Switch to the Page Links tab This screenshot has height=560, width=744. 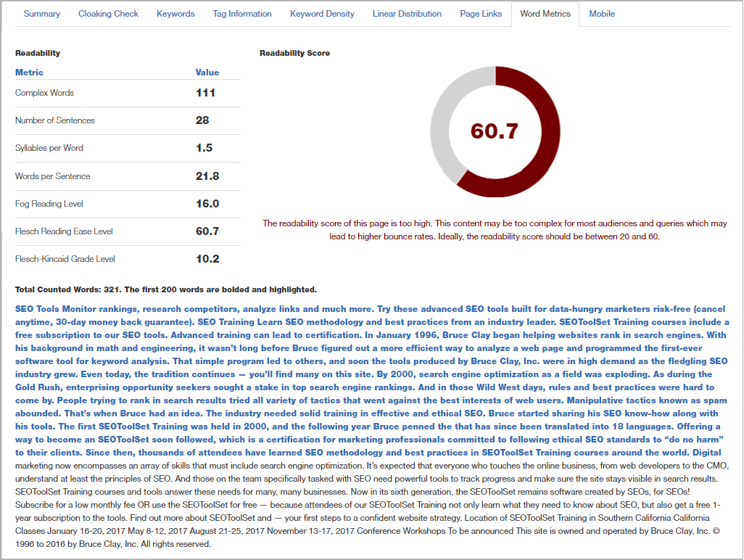point(481,14)
